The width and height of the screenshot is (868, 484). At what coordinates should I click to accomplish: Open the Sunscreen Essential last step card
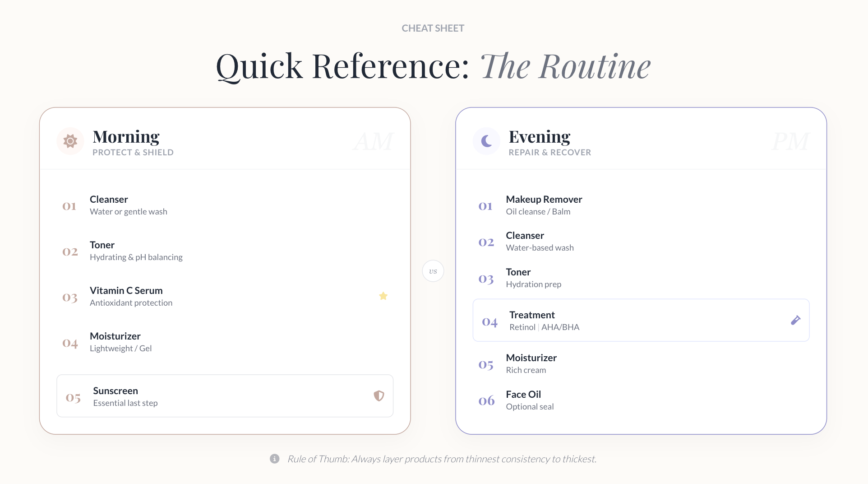225,396
